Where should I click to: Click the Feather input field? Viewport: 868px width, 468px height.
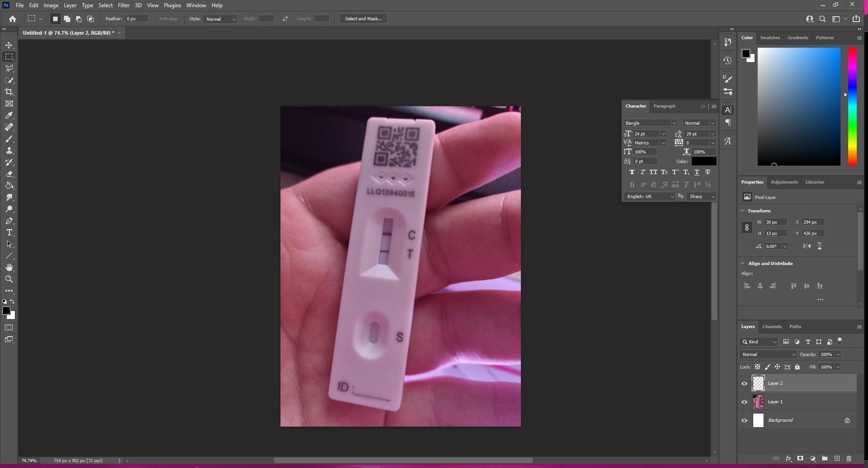136,19
